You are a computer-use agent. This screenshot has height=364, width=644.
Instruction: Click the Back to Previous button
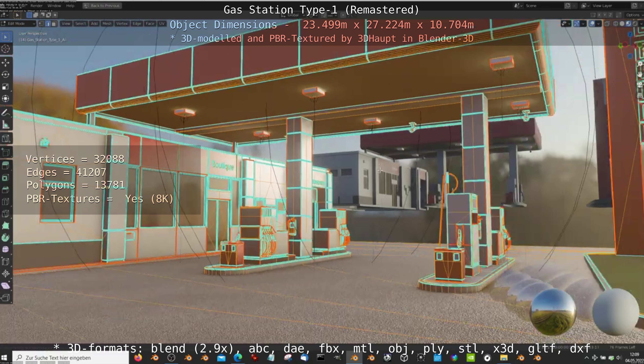[102, 6]
